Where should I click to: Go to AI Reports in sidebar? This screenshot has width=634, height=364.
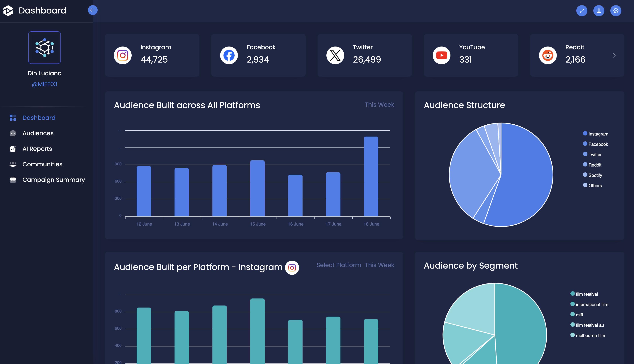pos(37,149)
